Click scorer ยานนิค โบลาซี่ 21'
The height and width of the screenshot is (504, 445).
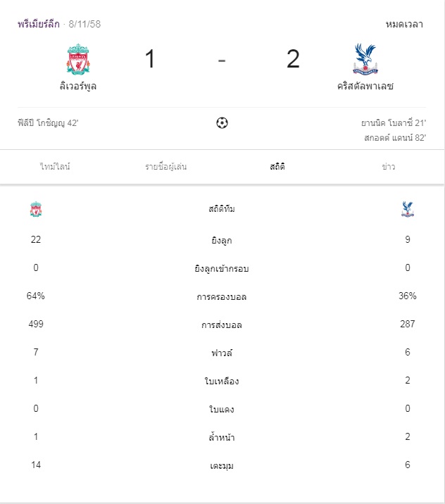tap(393, 123)
